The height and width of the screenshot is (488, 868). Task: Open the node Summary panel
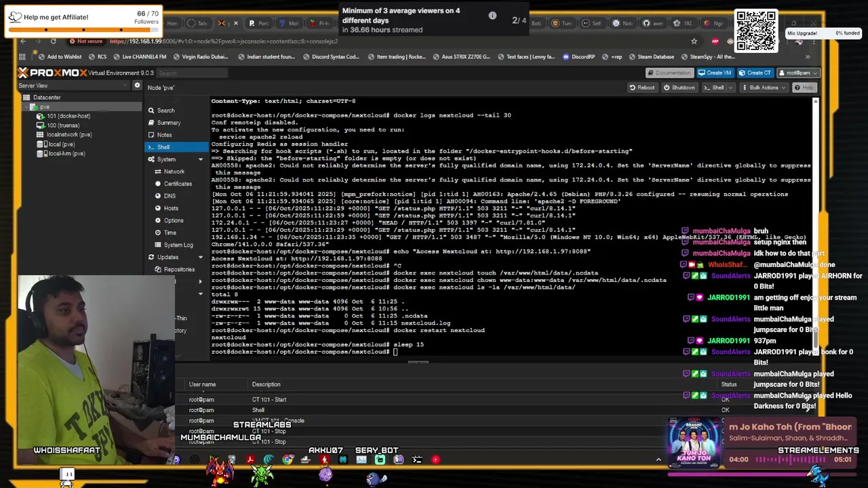(x=168, y=123)
